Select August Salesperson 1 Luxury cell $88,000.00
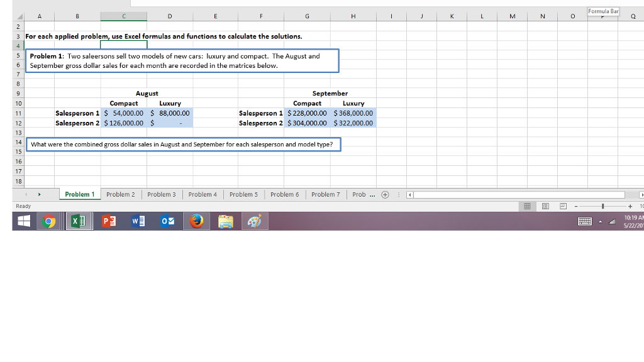This screenshot has width=644, height=362. (170, 113)
